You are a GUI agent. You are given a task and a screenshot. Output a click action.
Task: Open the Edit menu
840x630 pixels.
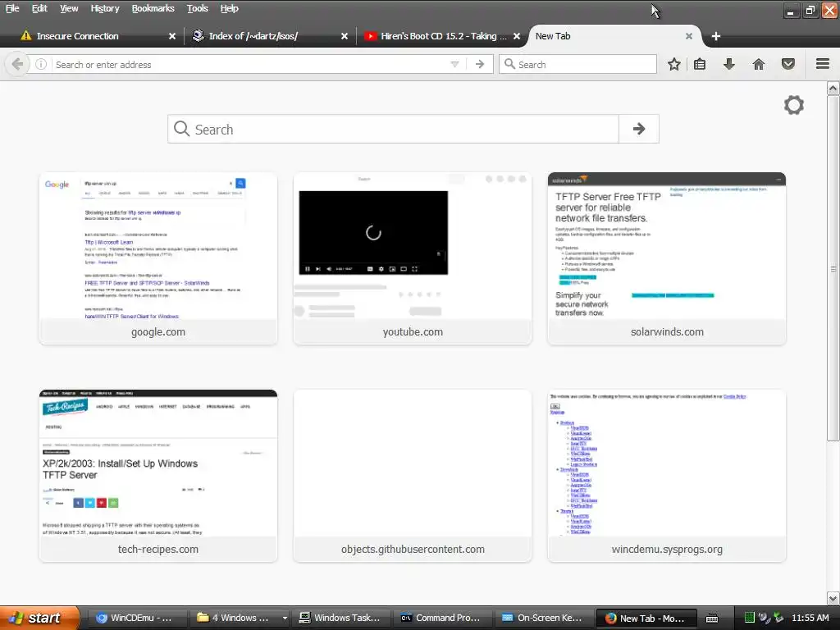pos(39,8)
